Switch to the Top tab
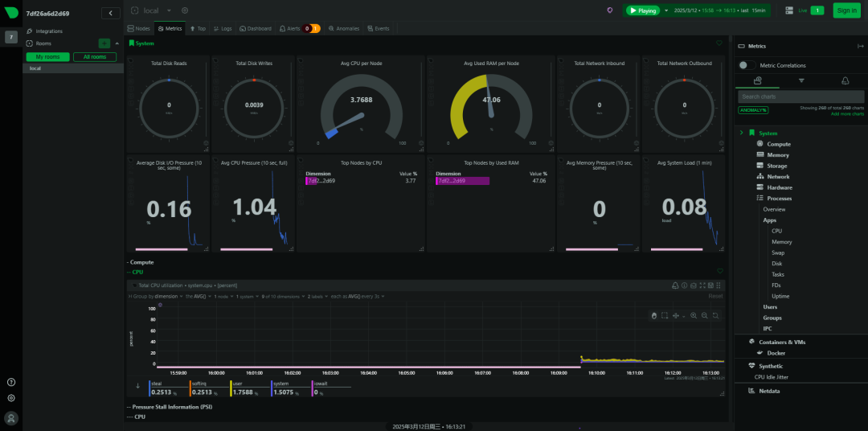868x431 pixels. (198, 28)
